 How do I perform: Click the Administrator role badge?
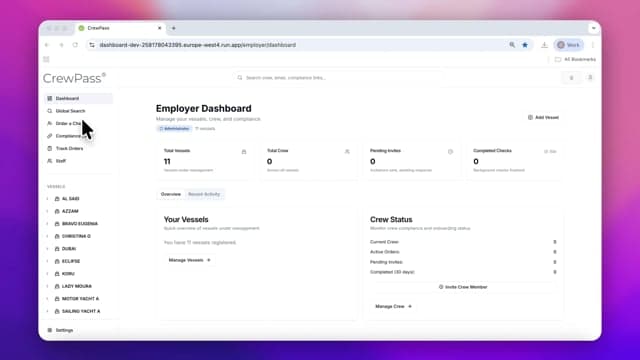(x=174, y=129)
